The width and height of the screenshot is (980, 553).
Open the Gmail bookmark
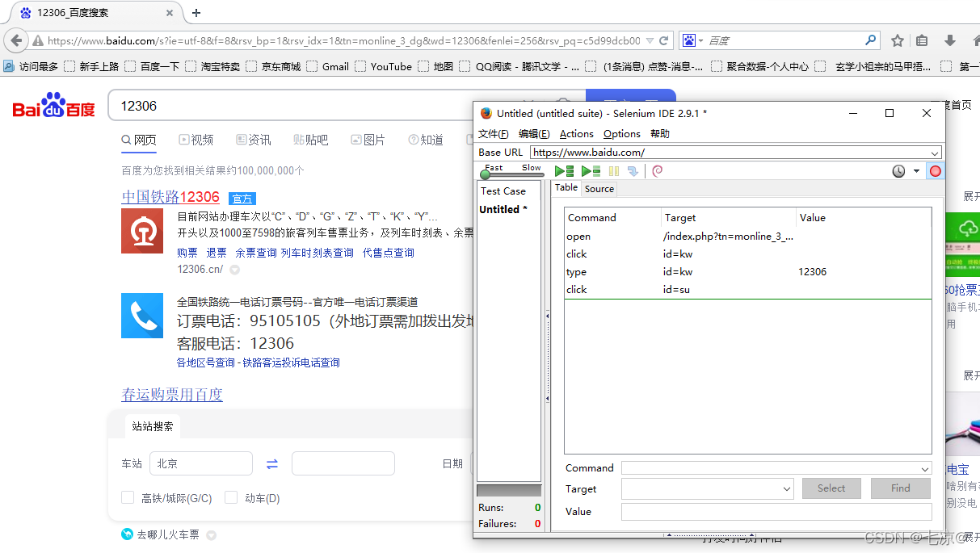point(327,67)
